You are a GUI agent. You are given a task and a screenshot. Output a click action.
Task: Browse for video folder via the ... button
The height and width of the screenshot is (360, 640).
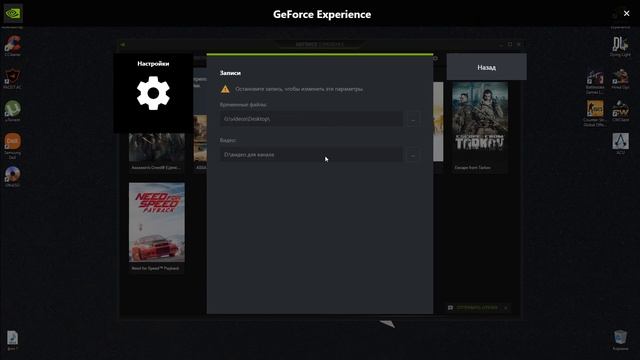point(413,155)
